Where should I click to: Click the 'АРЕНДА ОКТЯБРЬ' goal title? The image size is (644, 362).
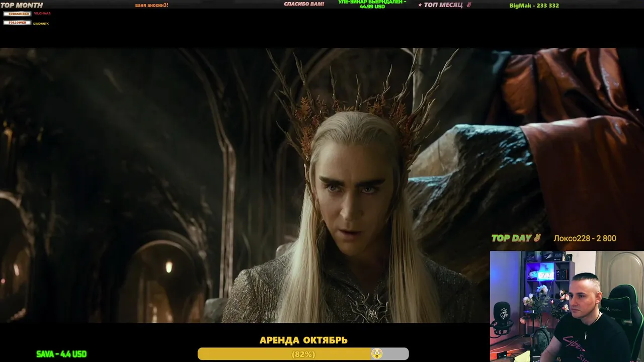tap(303, 340)
